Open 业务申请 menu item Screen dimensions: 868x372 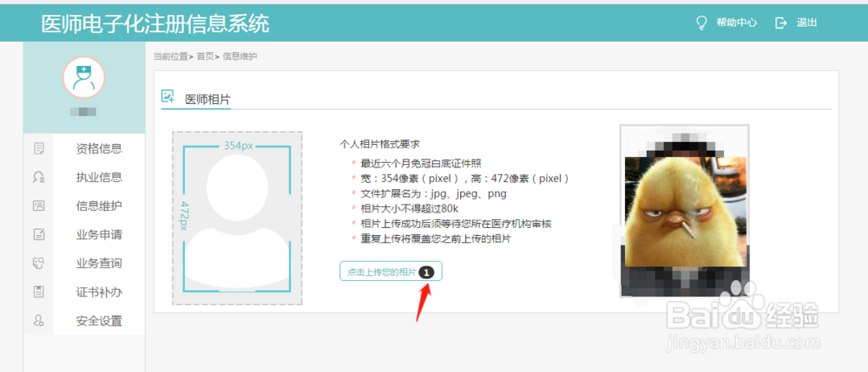(99, 234)
